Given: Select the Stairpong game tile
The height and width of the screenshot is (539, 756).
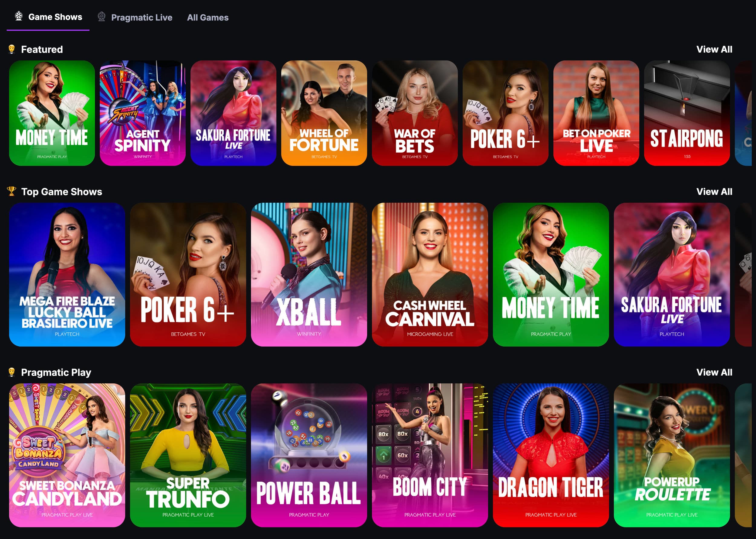Looking at the screenshot, I should (686, 113).
